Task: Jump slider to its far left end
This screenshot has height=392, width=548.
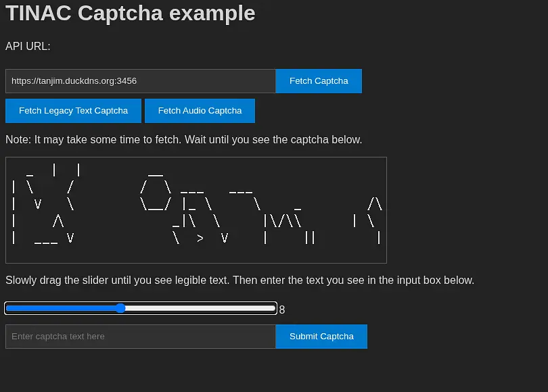Action: [7, 308]
